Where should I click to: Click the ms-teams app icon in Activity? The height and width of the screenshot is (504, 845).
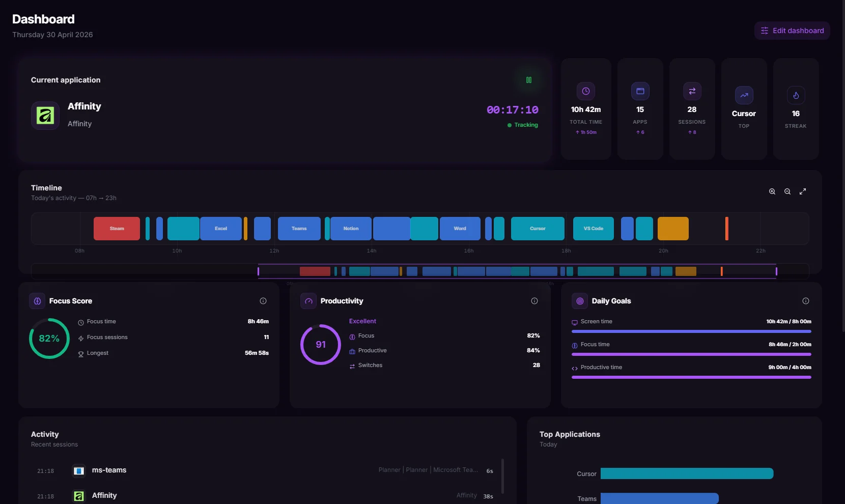79,470
